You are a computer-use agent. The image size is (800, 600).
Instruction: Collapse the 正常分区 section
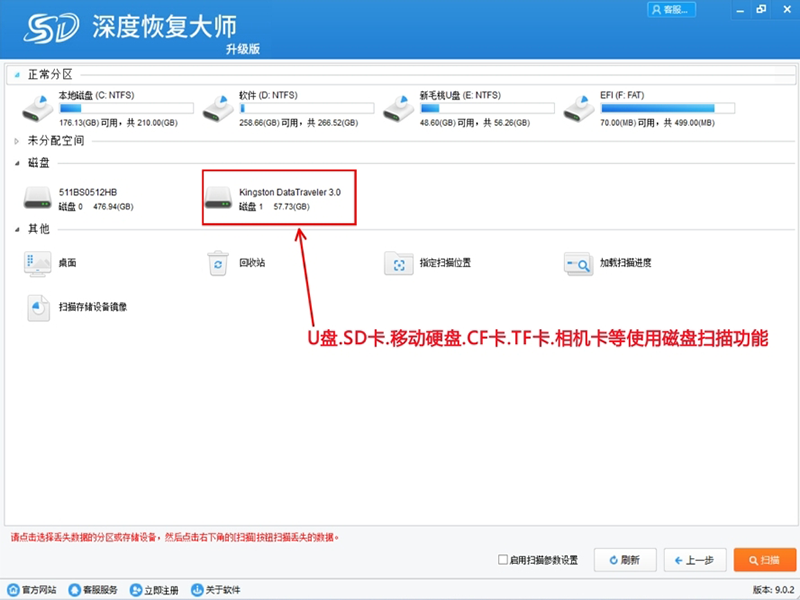click(x=17, y=74)
